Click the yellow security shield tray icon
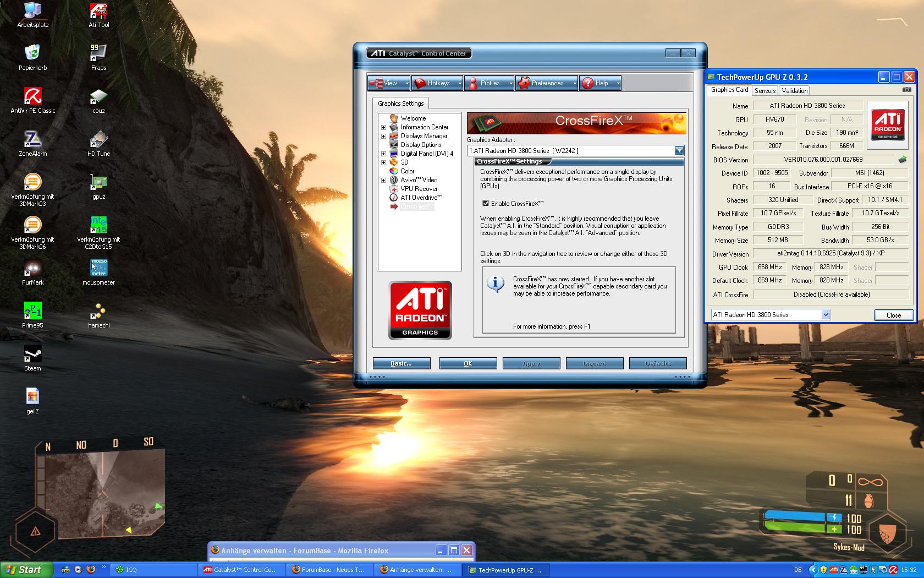924x578 pixels. point(823,570)
